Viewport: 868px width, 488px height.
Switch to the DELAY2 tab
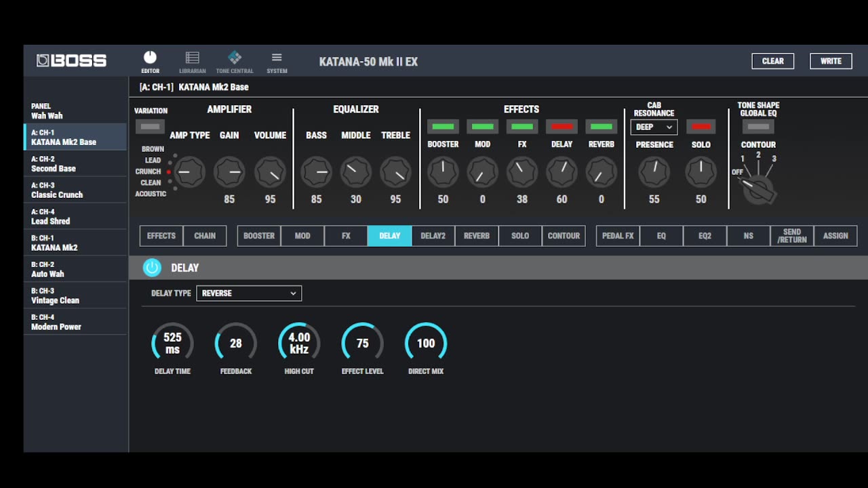(x=433, y=236)
